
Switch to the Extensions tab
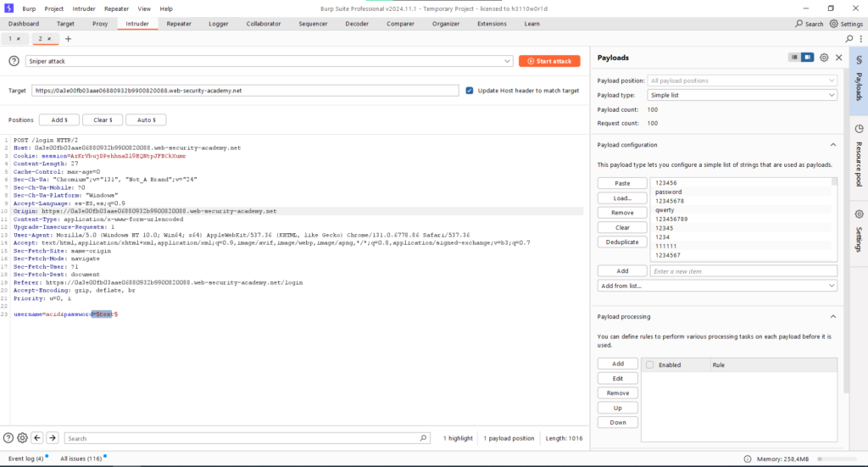(x=492, y=24)
